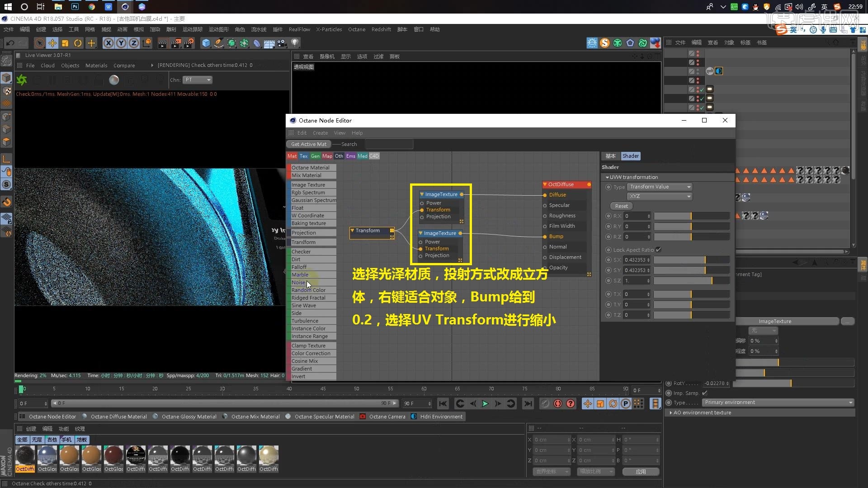The width and height of the screenshot is (868, 488).
Task: Toggle Lock Aspect Ratio checkbox
Action: coord(659,249)
